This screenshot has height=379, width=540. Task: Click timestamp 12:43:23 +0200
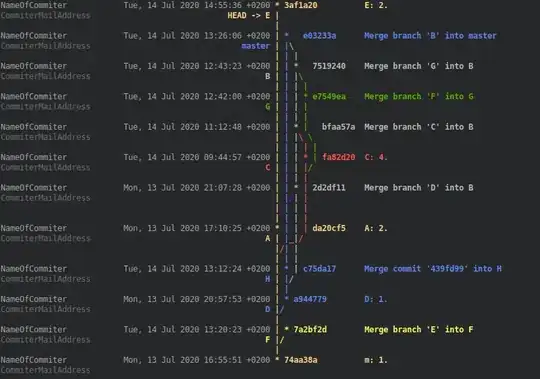pos(237,66)
